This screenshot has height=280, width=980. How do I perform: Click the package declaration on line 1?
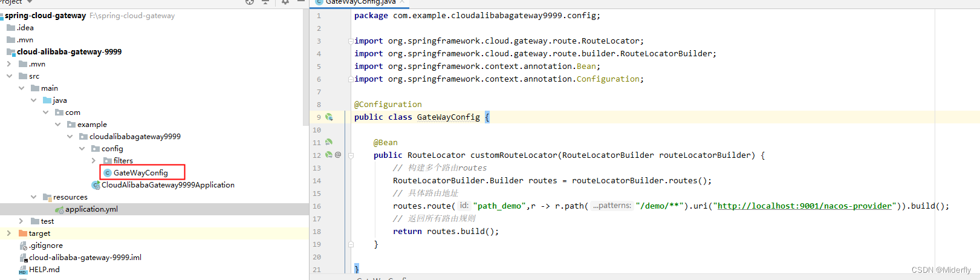478,16
